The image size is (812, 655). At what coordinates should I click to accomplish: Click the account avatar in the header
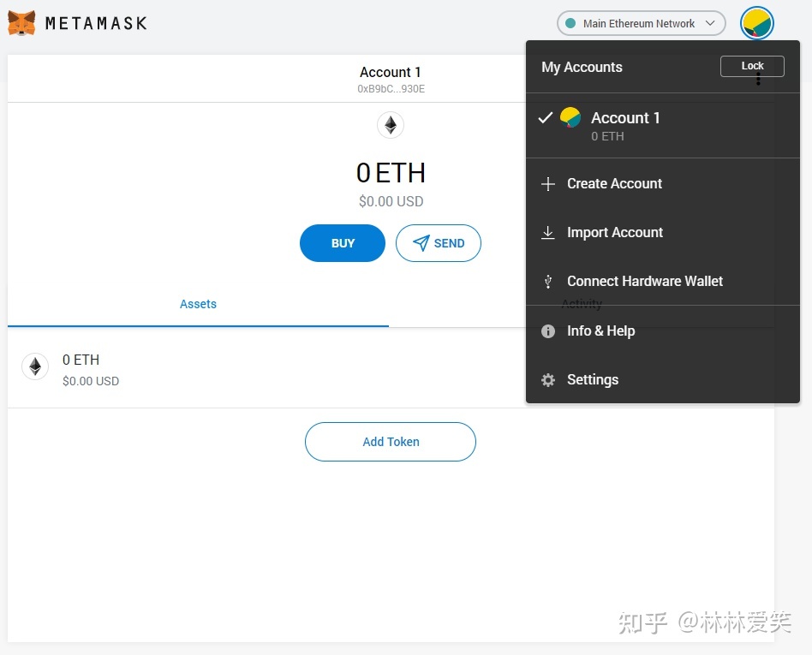pos(756,23)
